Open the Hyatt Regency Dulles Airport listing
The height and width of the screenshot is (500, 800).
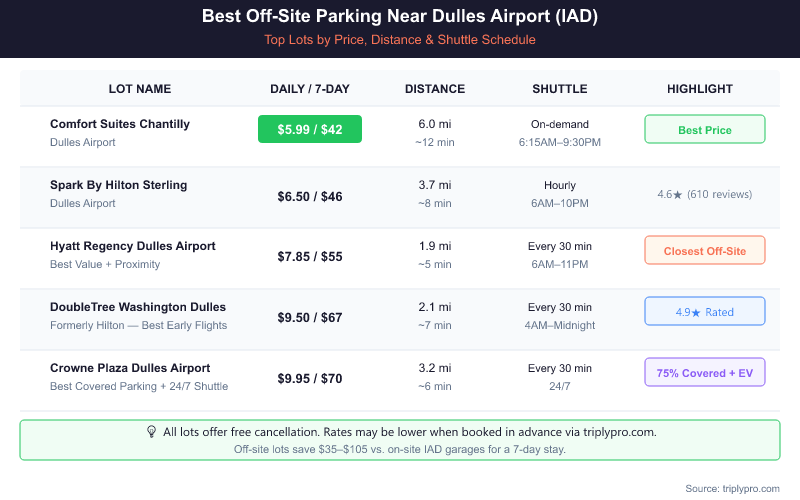(x=132, y=246)
